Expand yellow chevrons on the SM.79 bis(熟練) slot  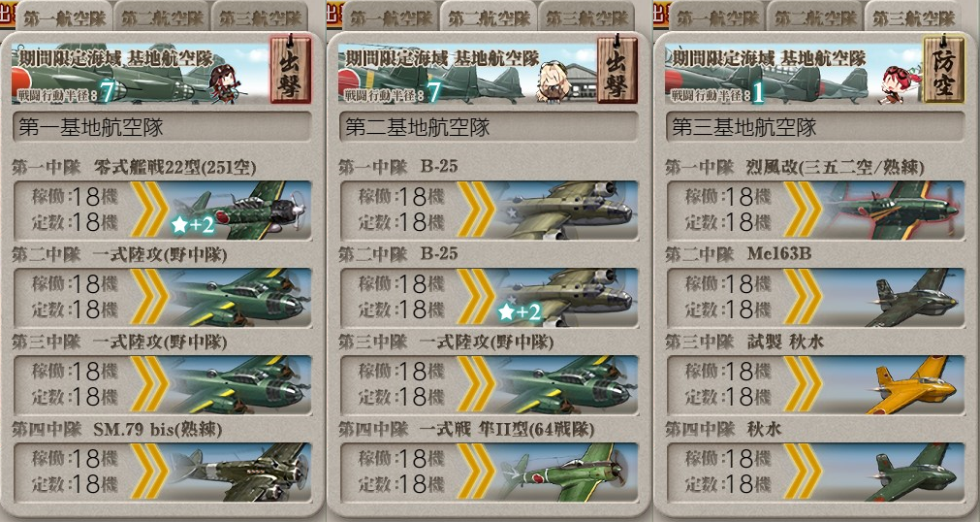point(149,472)
